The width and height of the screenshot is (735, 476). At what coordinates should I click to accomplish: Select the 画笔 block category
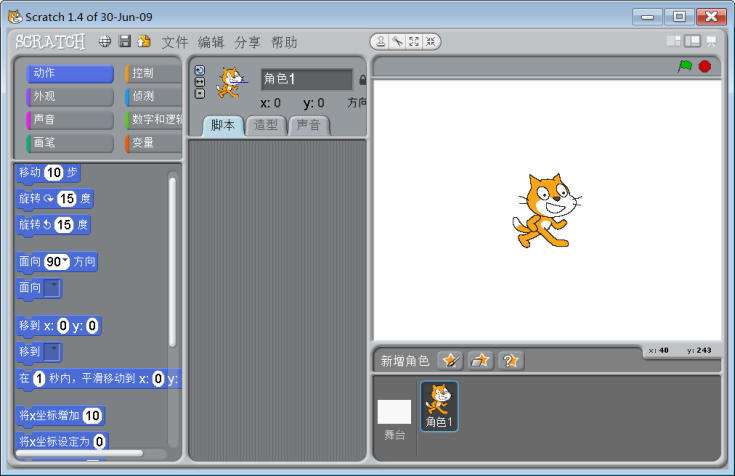[70, 143]
